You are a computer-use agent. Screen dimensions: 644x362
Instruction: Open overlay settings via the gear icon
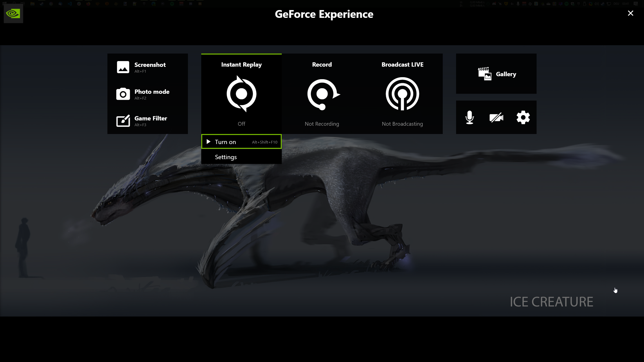pyautogui.click(x=523, y=117)
